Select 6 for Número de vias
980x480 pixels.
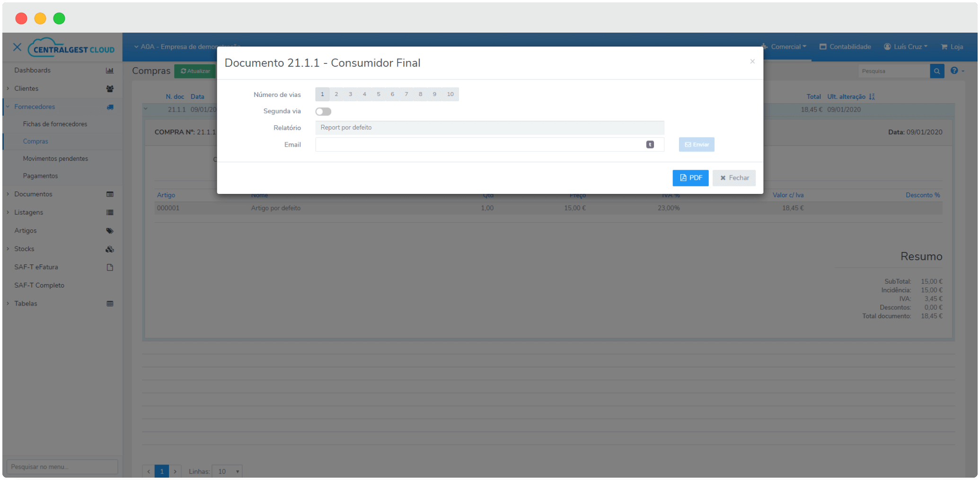pyautogui.click(x=392, y=94)
